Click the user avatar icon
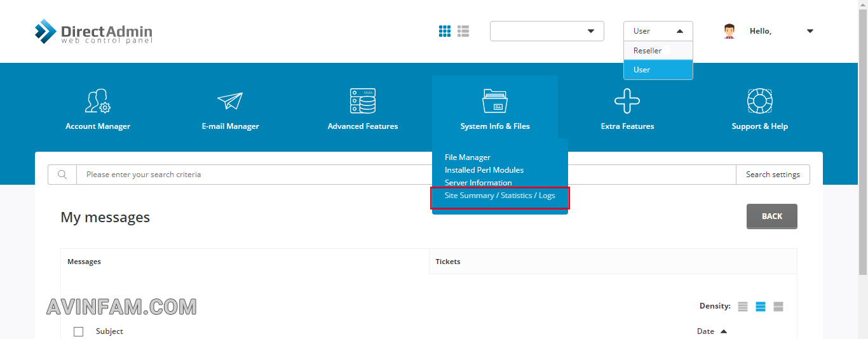Screen dimensions: 868x339 (729, 31)
